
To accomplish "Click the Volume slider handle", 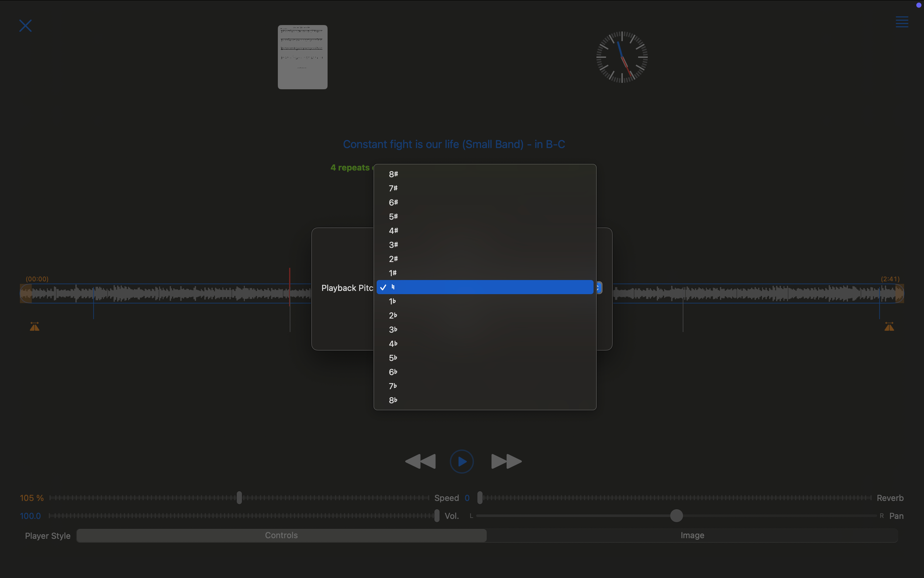I will click(437, 516).
